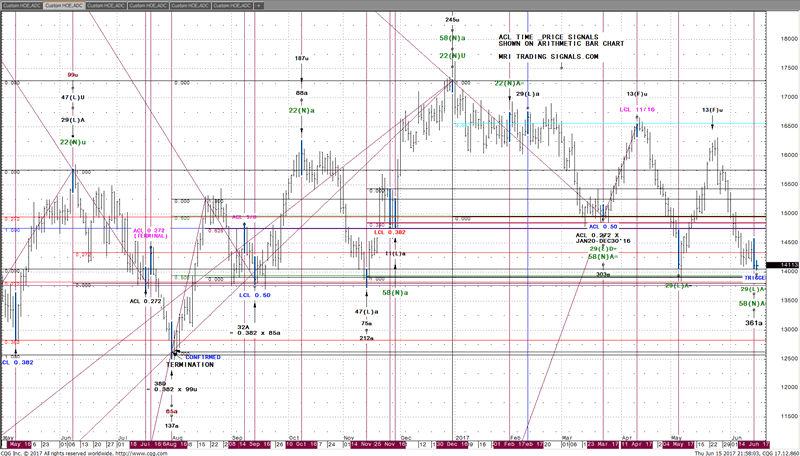Screen dimensions: 800x456
Task: Open the fourth Custom HOE,ADC tab
Action: coord(148,5)
